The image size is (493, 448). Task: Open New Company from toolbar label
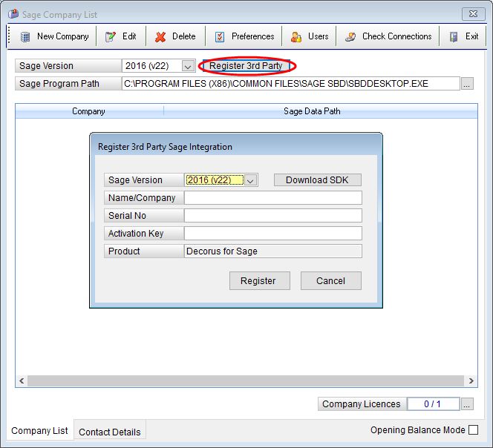tap(63, 36)
